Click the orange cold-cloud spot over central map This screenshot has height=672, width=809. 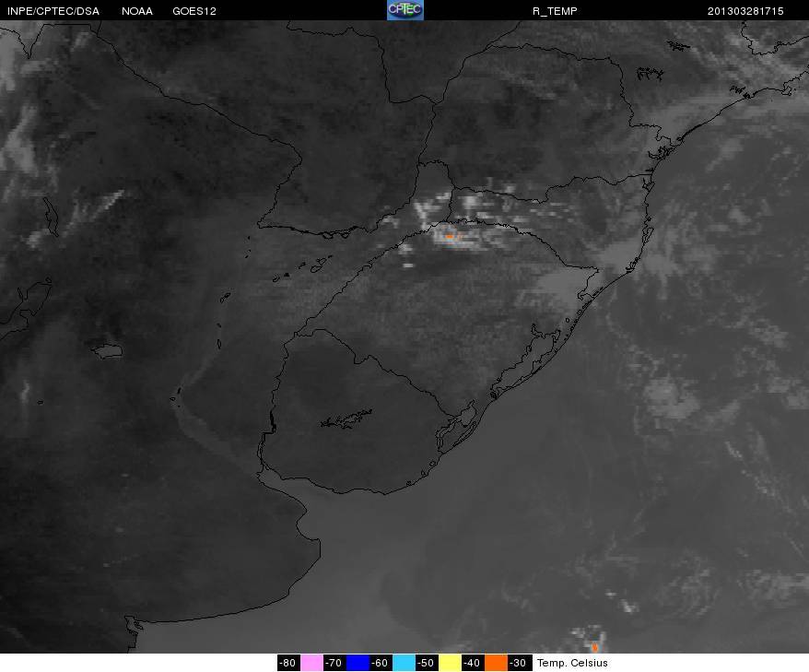tap(450, 236)
